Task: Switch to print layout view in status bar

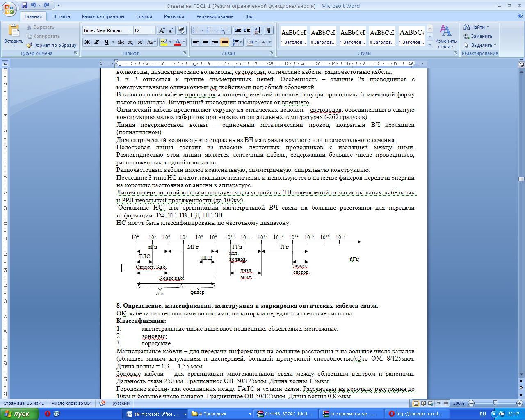Action: point(416,403)
